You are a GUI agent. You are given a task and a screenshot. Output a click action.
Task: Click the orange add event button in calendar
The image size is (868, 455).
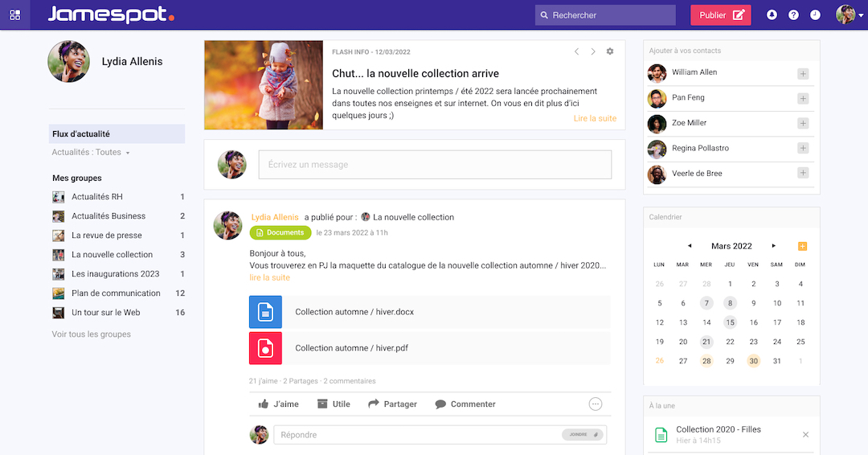802,246
